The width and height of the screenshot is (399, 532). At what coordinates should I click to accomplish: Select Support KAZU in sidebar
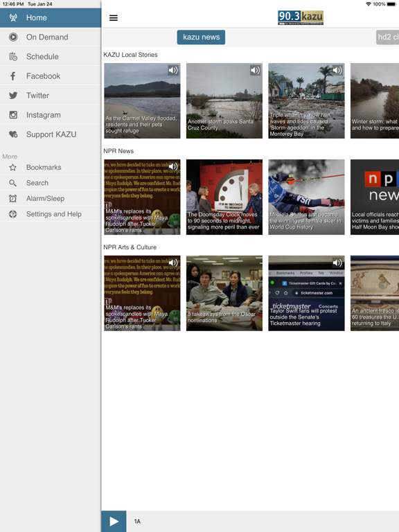click(51, 134)
